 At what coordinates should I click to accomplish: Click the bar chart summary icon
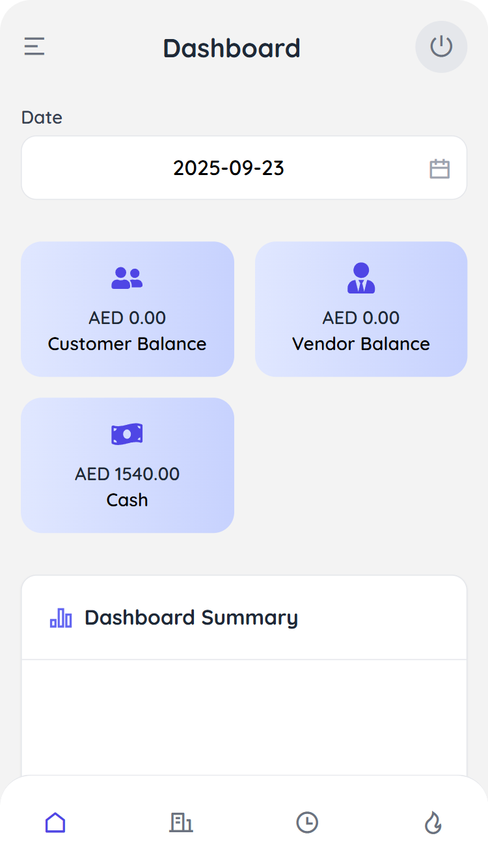point(61,617)
